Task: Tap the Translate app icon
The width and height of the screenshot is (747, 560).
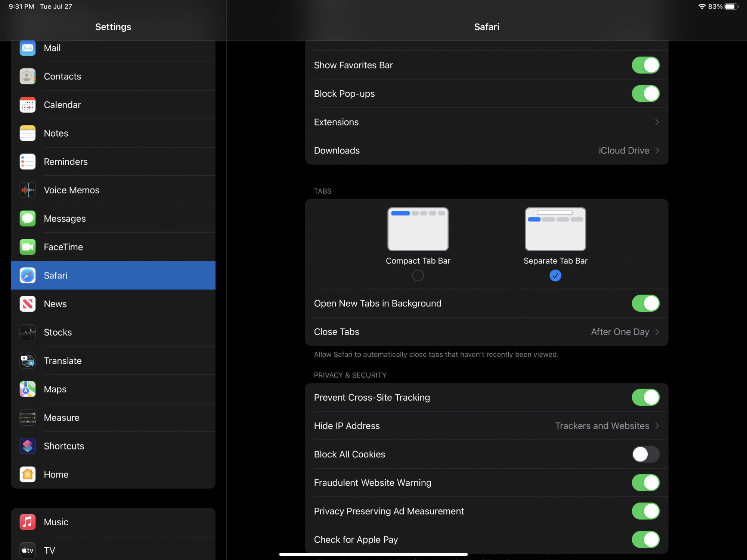Action: coord(27,361)
